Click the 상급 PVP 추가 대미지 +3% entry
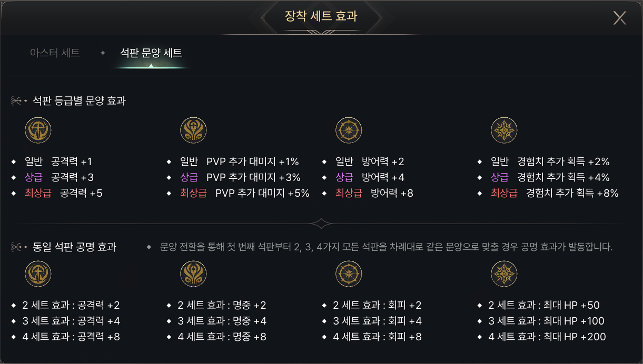Image resolution: width=643 pixels, height=364 pixels. [240, 177]
